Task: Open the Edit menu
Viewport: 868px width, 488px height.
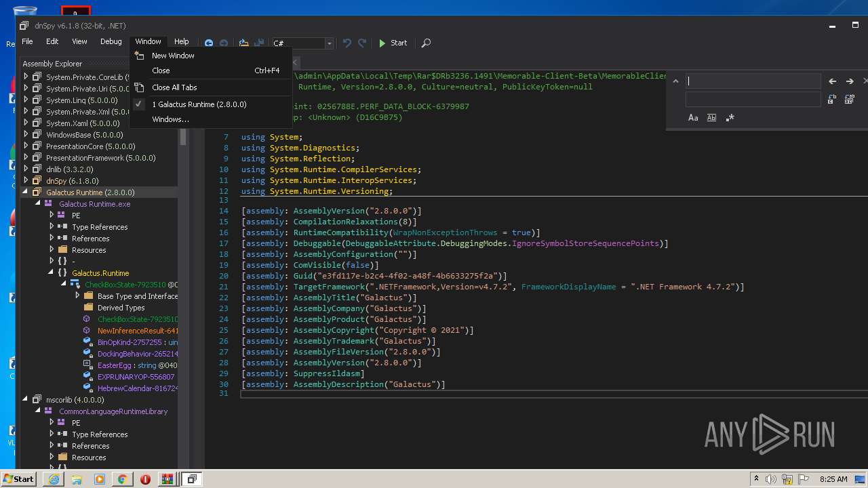Action: 52,42
